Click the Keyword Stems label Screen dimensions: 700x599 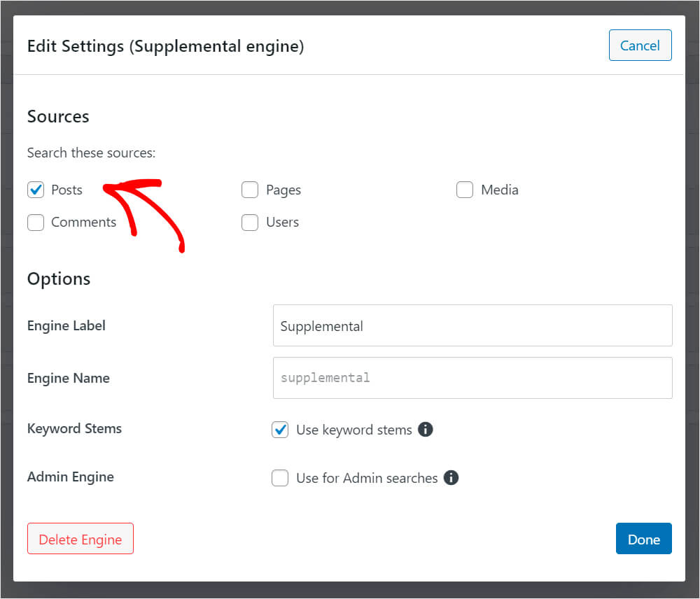75,428
